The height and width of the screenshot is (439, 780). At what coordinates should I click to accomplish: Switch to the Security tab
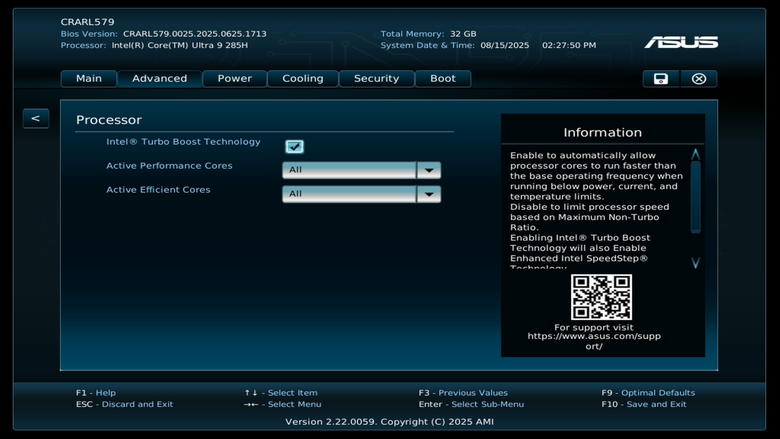376,79
